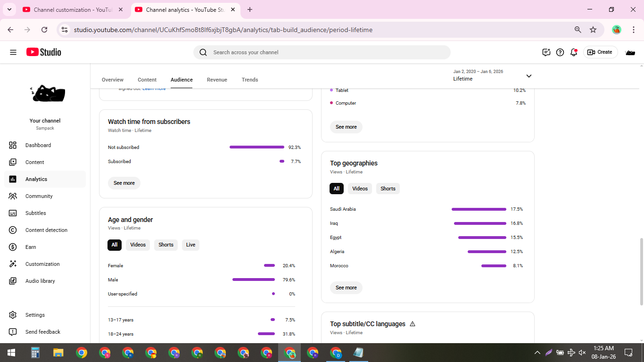Open the Earn dollar icon

[x=13, y=247]
